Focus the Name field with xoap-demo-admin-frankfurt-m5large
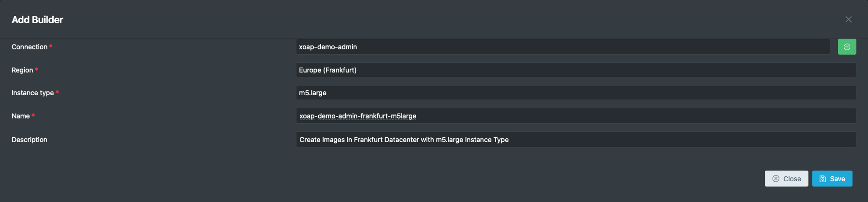 coord(576,116)
